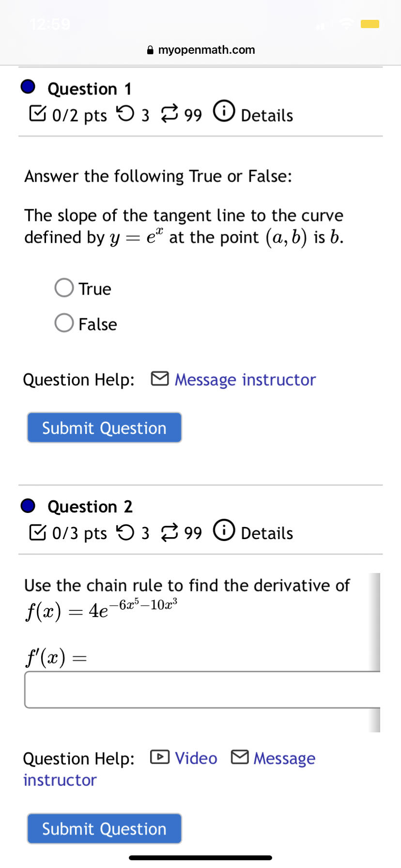Click the score checkbox icon beside 0/3 pts

38,532
